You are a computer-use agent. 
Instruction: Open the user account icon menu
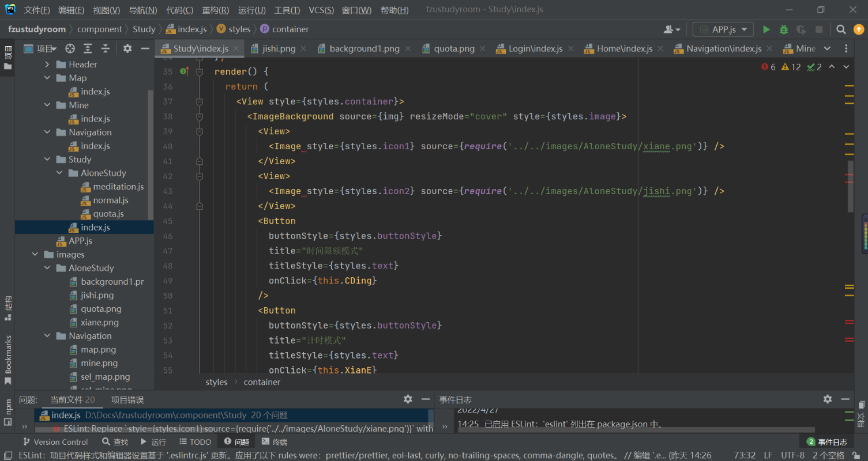672,29
